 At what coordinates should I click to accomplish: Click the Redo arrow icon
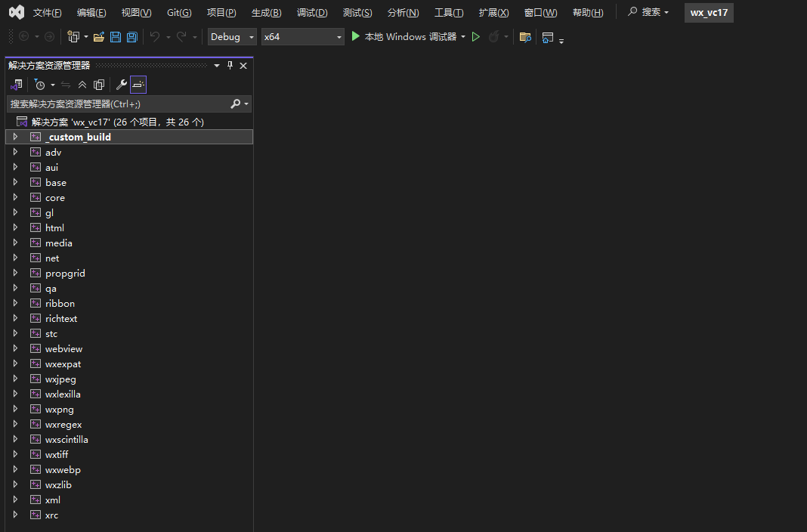point(181,37)
